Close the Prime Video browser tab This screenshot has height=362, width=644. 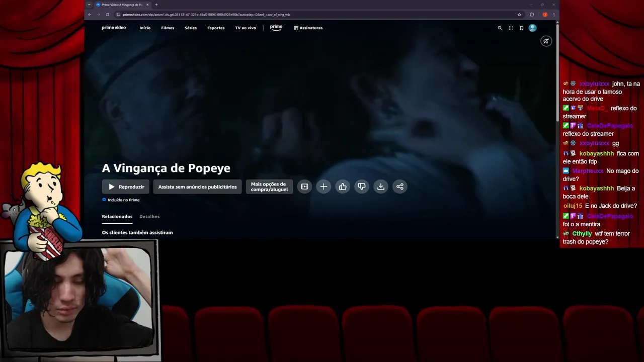(x=147, y=5)
